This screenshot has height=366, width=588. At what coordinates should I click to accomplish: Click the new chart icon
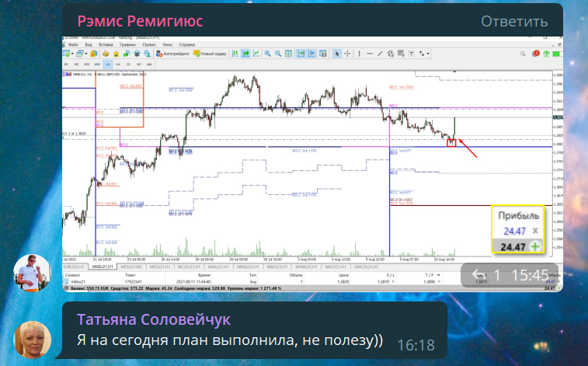pos(66,54)
